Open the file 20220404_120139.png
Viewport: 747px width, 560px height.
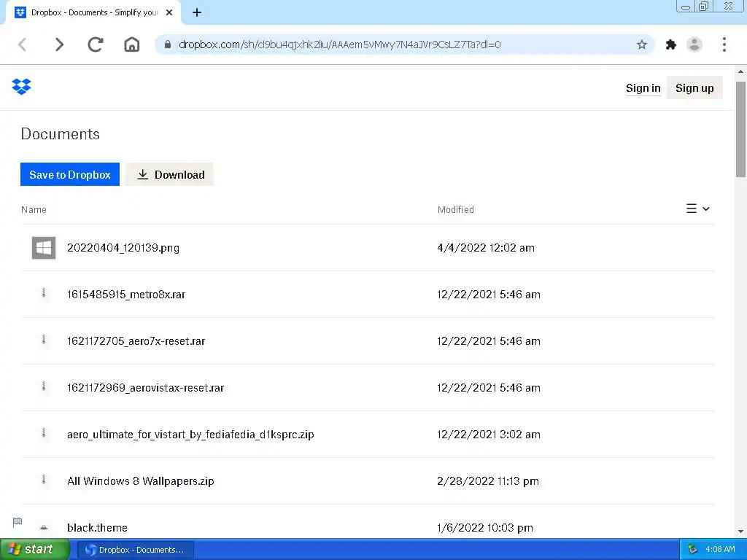click(x=123, y=248)
